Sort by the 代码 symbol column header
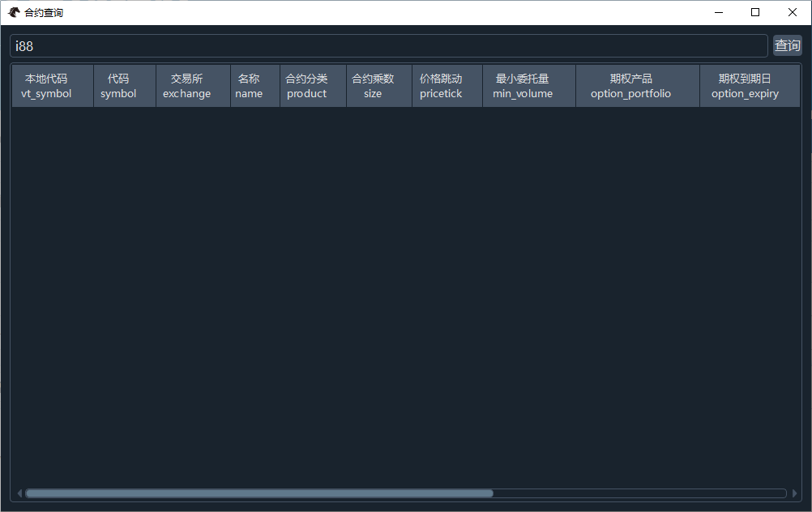 tap(118, 86)
